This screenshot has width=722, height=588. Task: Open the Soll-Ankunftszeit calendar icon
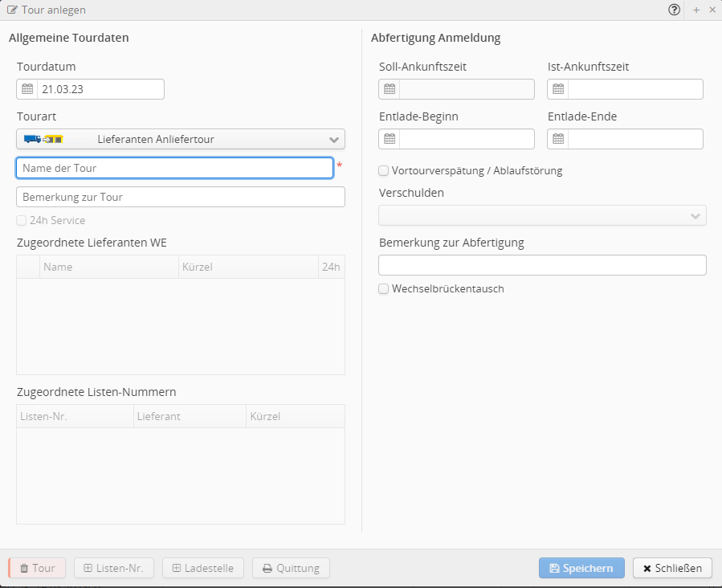[x=390, y=89]
